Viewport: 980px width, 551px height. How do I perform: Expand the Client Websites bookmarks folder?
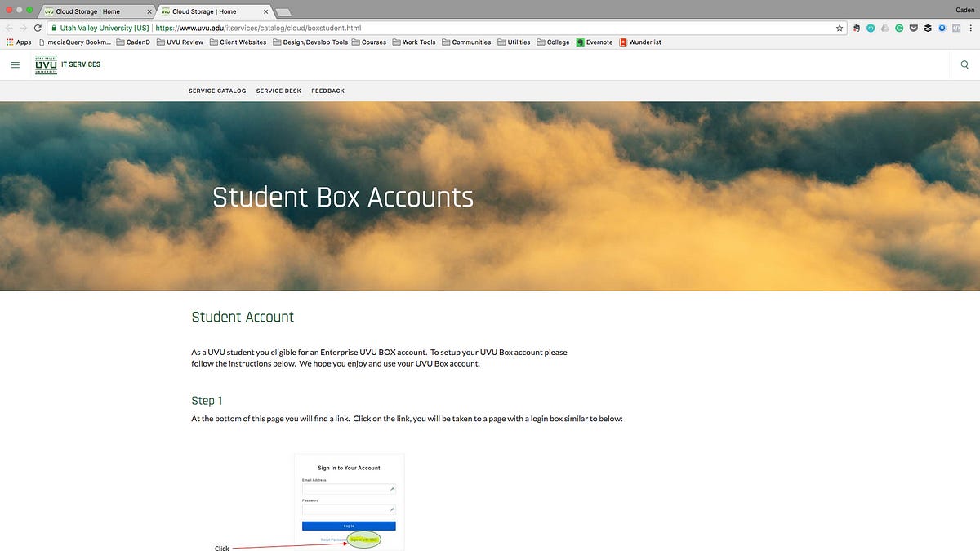point(238,42)
